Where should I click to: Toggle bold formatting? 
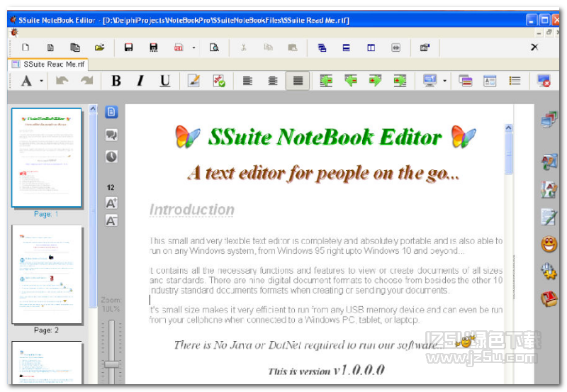[116, 81]
